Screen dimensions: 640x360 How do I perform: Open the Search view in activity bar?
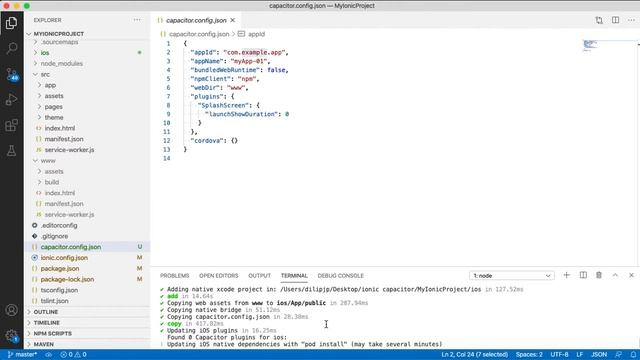coord(11,48)
